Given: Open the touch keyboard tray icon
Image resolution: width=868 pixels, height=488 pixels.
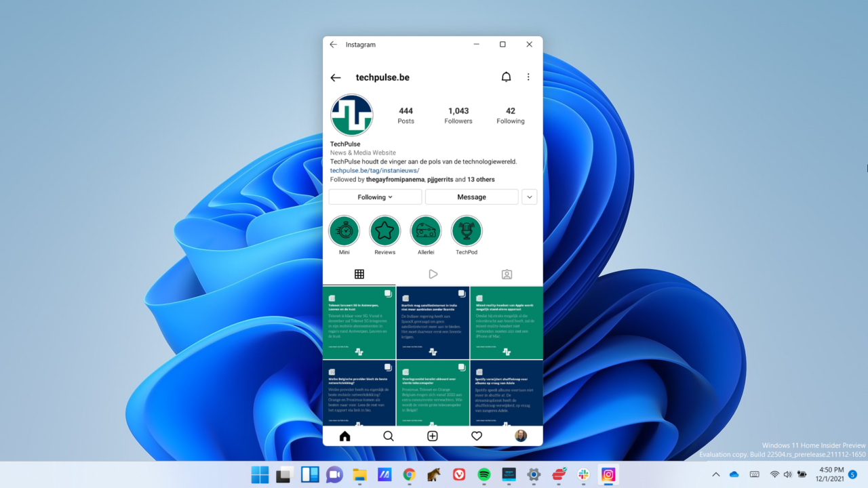Looking at the screenshot, I should point(754,474).
